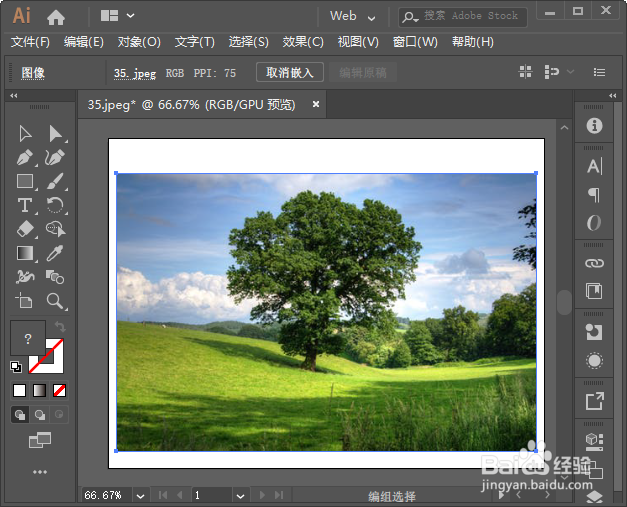The image size is (627, 507).
Task: Select the Rotate tool
Action: pyautogui.click(x=55, y=205)
